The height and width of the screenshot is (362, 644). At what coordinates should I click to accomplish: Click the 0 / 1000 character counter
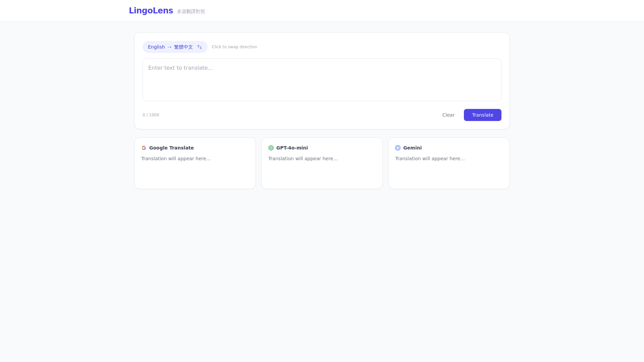click(151, 115)
